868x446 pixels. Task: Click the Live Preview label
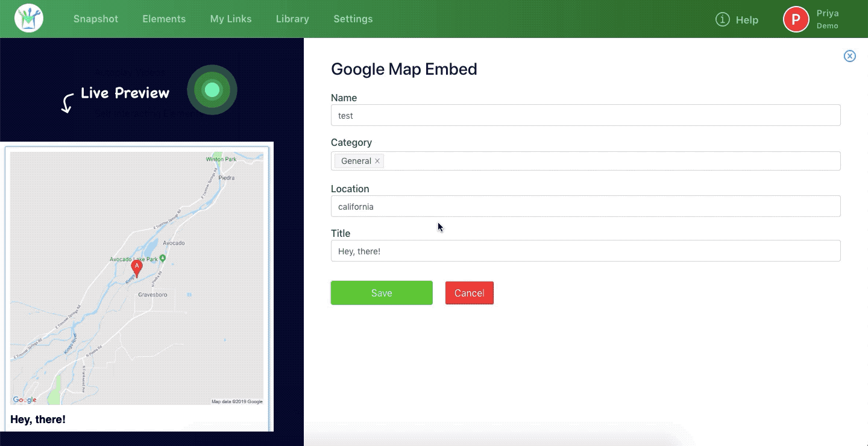(x=125, y=93)
